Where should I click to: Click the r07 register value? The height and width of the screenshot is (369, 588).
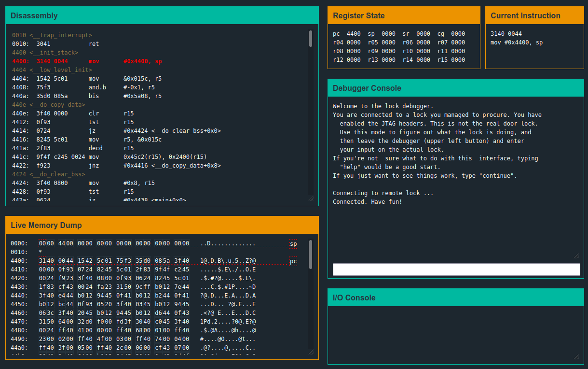pos(458,43)
